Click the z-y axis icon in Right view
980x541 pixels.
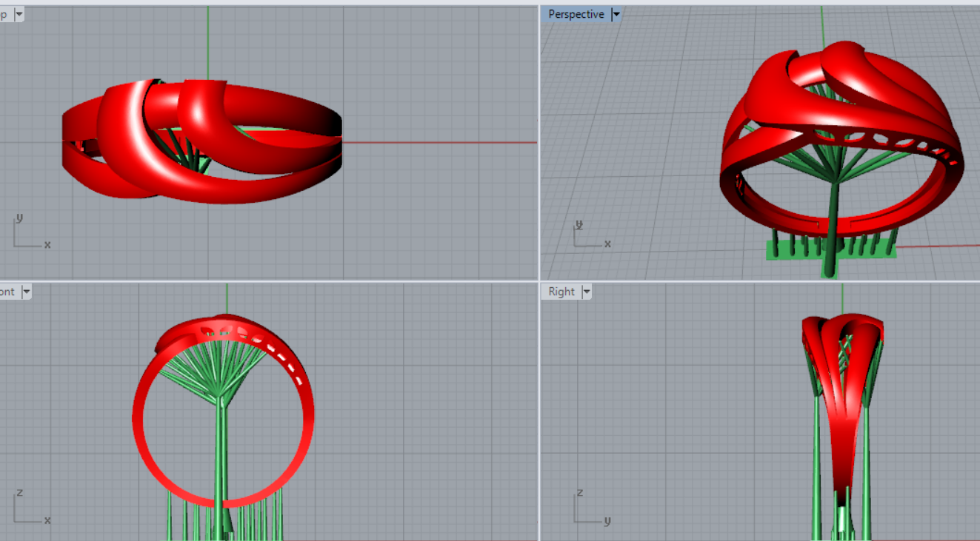(x=590, y=511)
